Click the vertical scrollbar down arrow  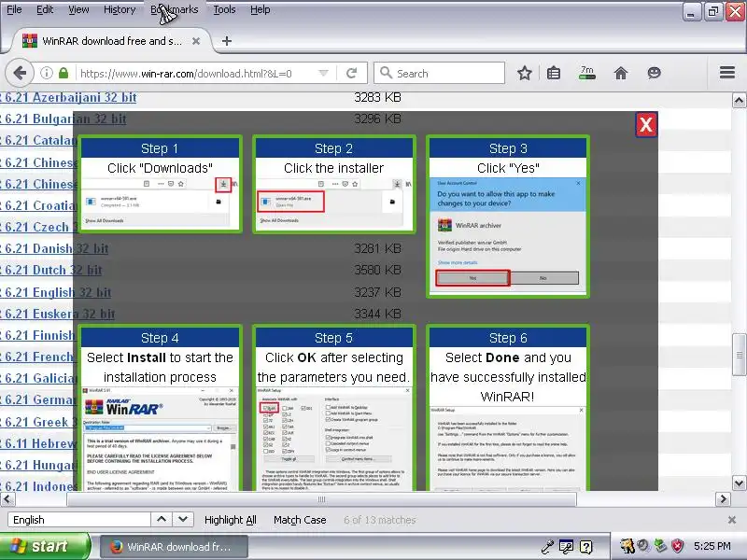[739, 483]
